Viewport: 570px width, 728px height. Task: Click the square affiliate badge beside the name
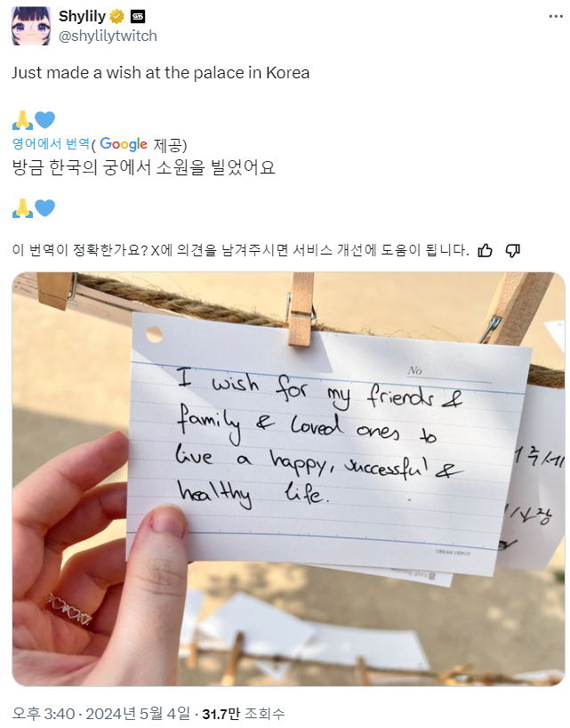click(138, 17)
